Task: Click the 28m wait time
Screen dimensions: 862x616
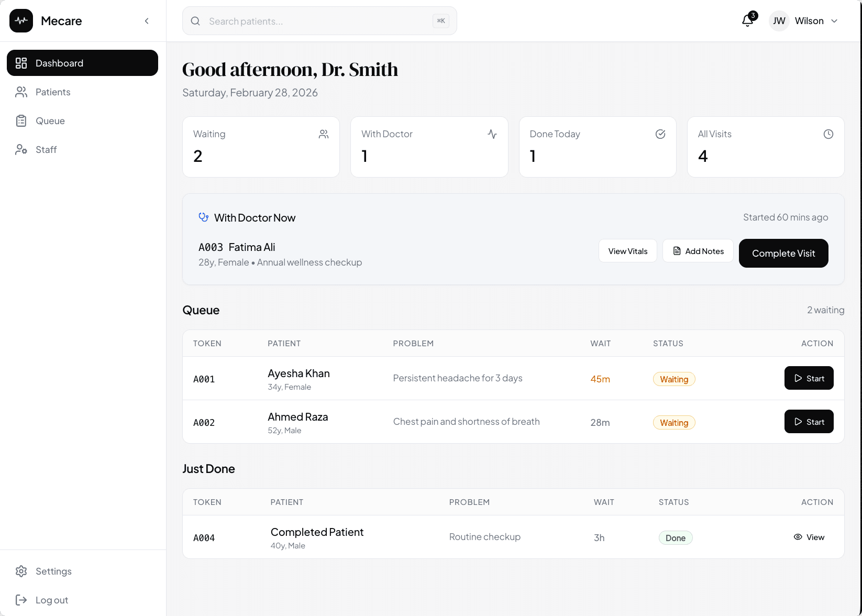Action: 600,423
